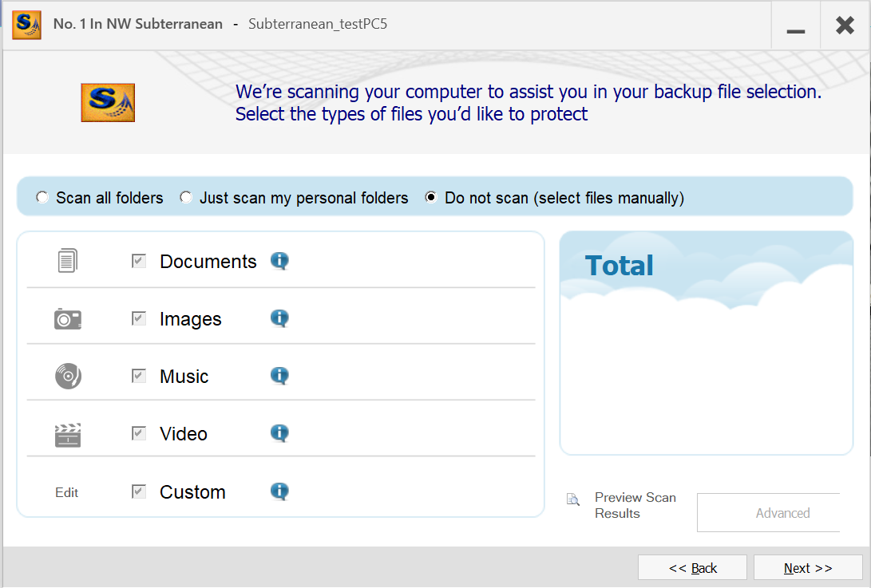Uncheck the Images checkbox
This screenshot has height=588, width=871.
(139, 318)
